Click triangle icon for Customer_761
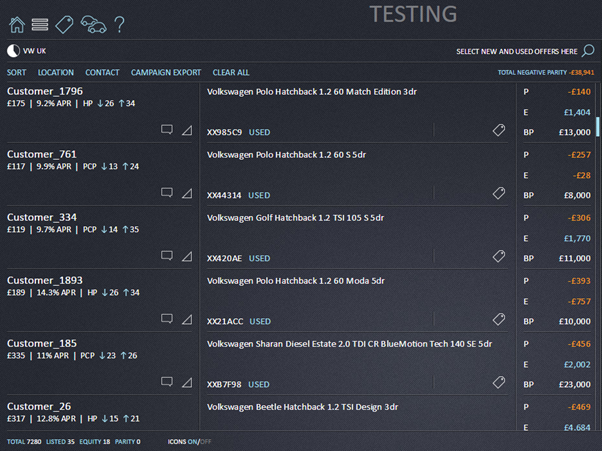The height and width of the screenshot is (451, 602). point(187,193)
